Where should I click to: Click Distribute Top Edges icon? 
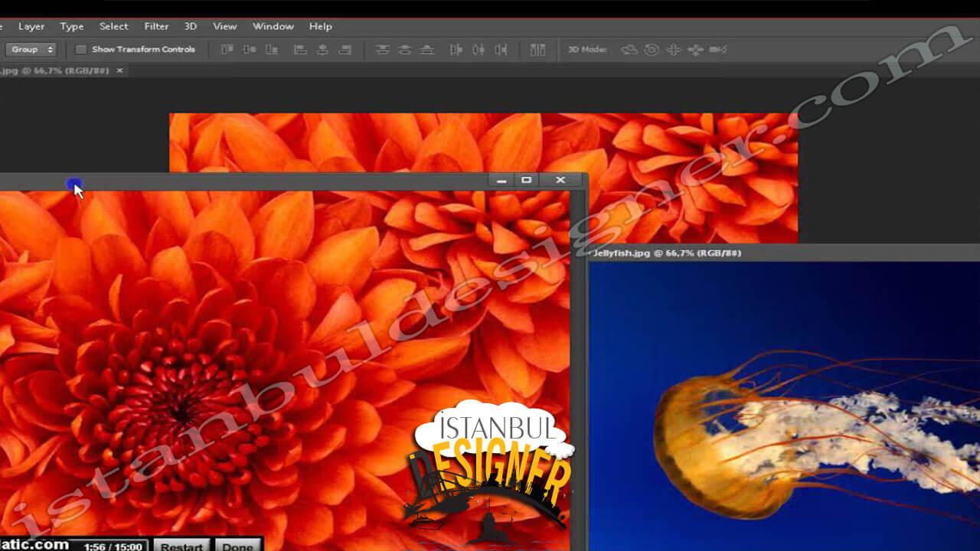[382, 50]
